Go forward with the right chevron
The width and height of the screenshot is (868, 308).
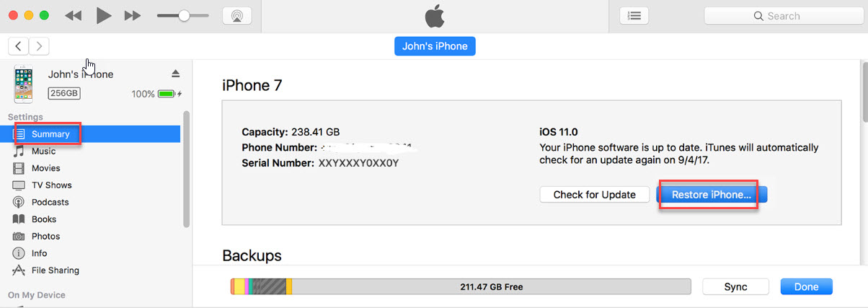pyautogui.click(x=39, y=46)
